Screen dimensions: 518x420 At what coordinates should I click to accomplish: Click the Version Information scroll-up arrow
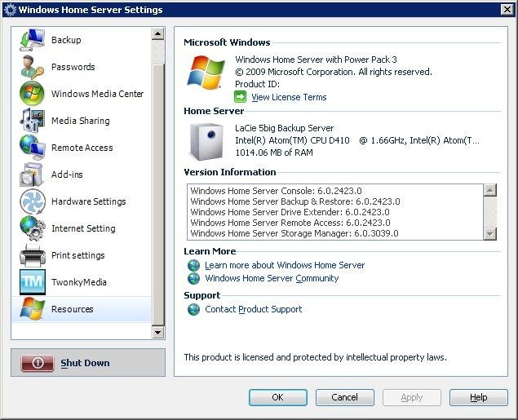point(490,190)
